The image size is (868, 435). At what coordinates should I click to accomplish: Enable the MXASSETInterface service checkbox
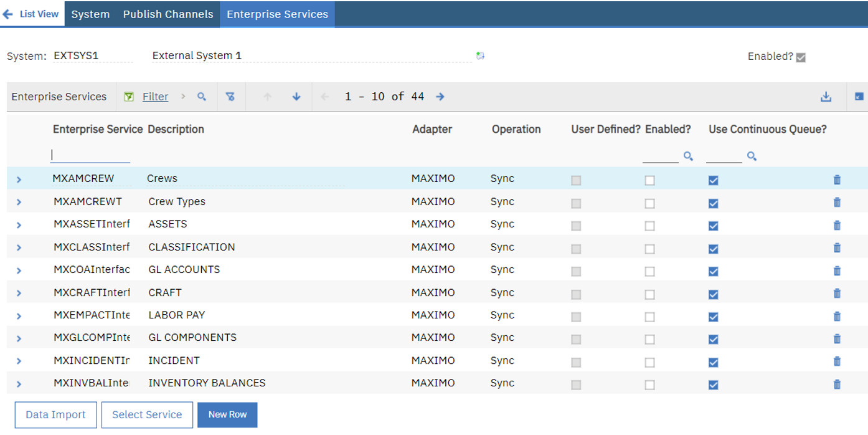[649, 226]
